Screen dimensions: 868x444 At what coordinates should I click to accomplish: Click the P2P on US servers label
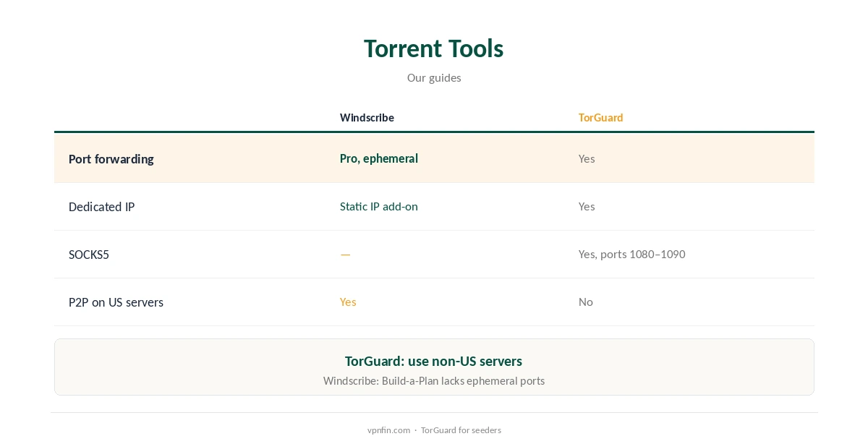(116, 302)
